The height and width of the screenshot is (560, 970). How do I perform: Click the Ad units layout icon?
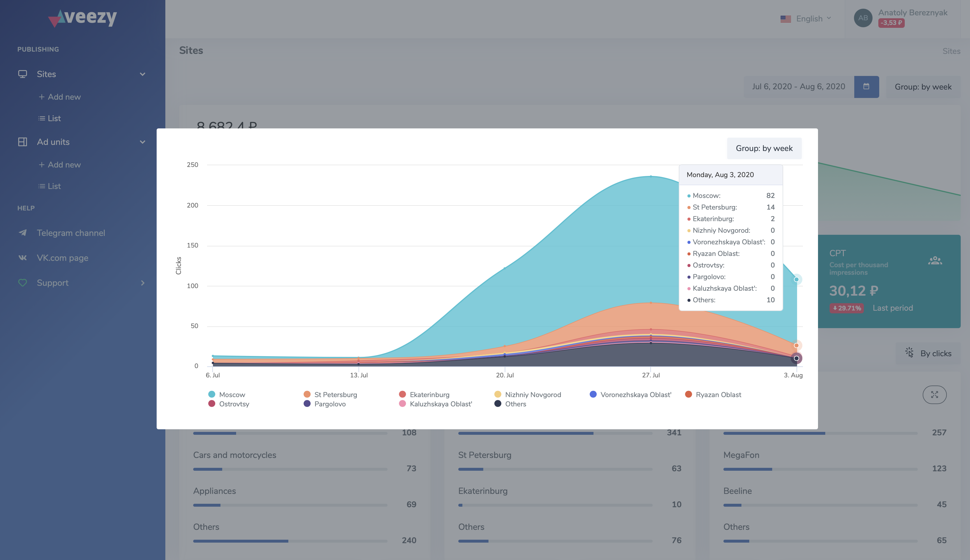(23, 142)
